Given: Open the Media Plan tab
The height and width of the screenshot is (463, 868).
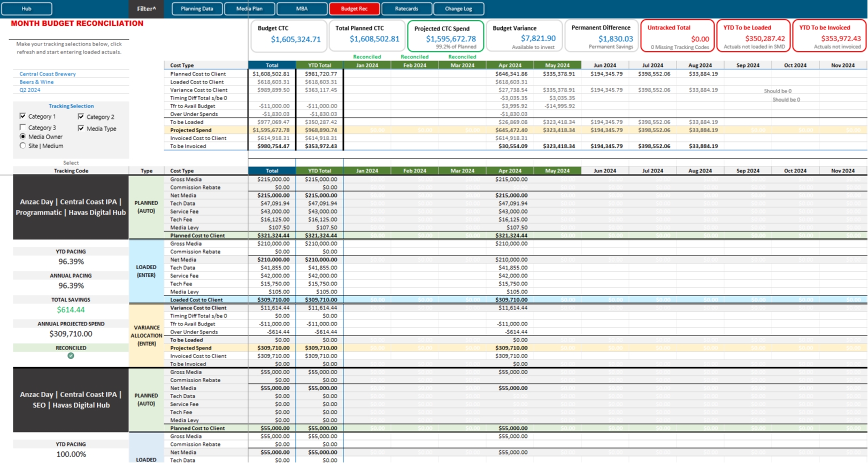Looking at the screenshot, I should tap(249, 9).
